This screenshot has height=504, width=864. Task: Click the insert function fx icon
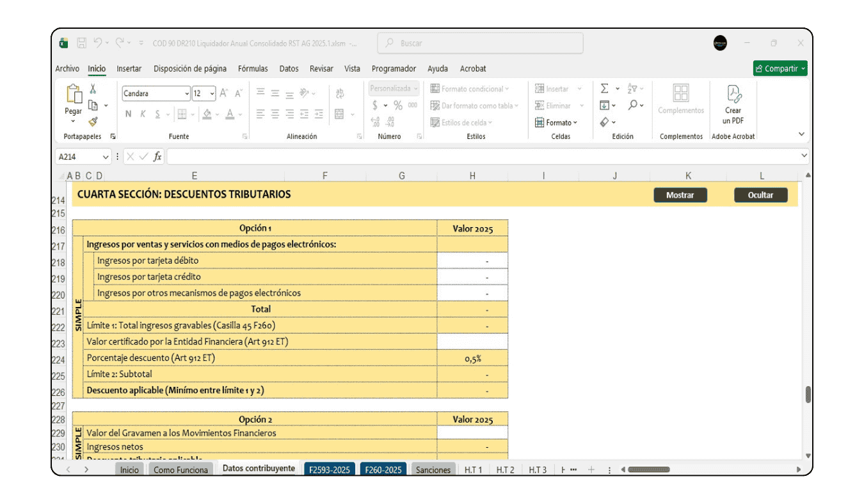[x=157, y=157]
